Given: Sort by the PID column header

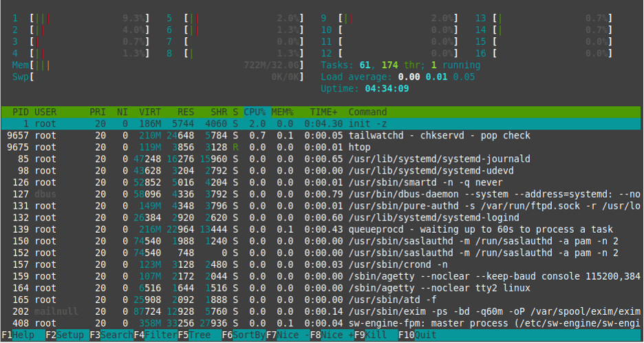Looking at the screenshot, I should (x=21, y=112).
